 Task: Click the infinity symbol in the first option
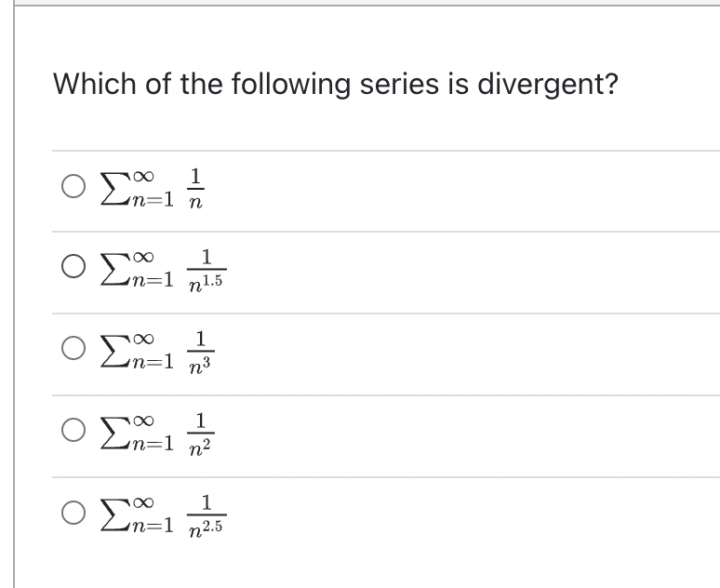tap(144, 176)
